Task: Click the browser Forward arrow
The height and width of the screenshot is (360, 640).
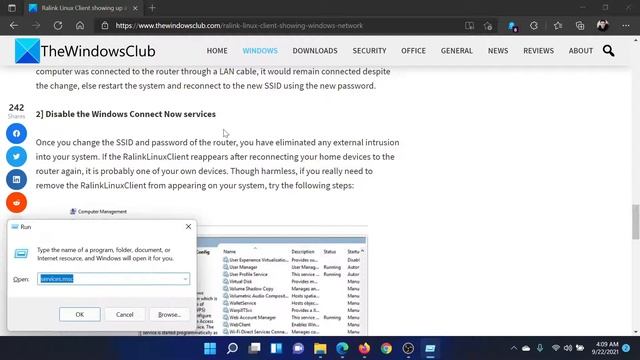Action: 36,25
